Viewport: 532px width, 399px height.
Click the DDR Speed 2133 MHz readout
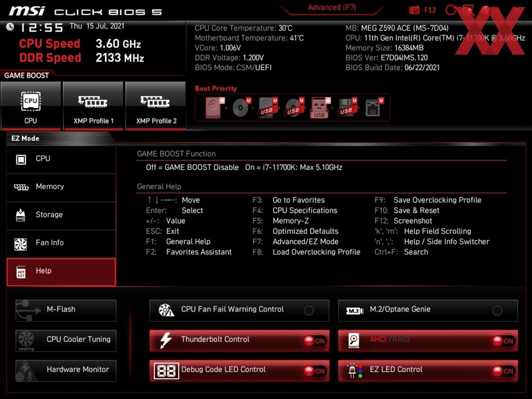[x=81, y=58]
